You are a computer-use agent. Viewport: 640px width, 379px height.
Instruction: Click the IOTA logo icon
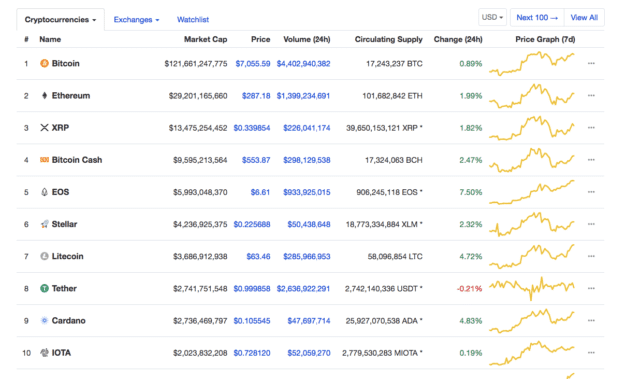[44, 352]
